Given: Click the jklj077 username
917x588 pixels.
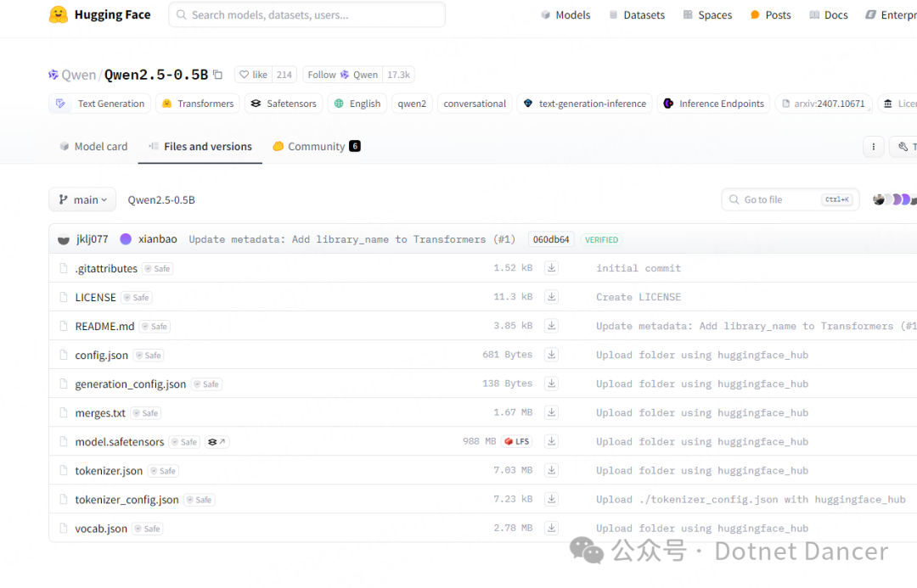Looking at the screenshot, I should [93, 239].
